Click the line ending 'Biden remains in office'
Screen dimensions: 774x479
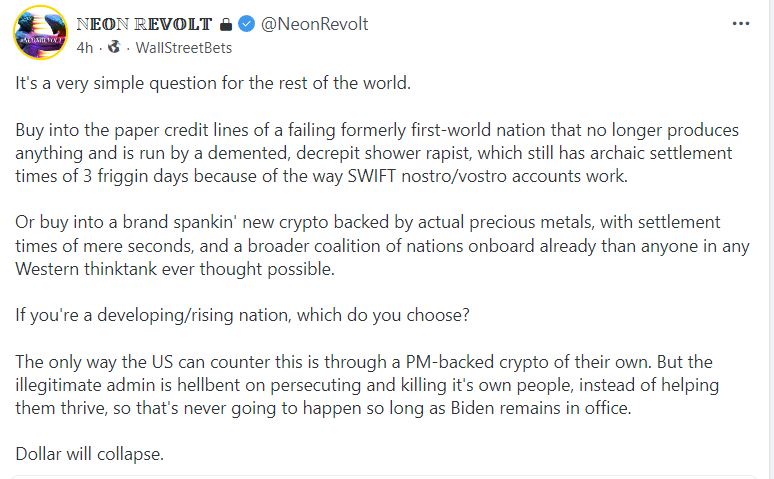pos(323,408)
